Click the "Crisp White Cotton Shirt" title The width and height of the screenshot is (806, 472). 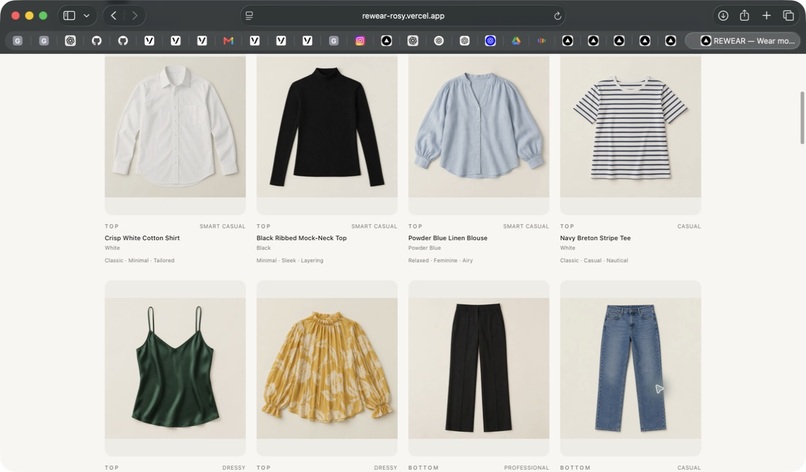[142, 238]
